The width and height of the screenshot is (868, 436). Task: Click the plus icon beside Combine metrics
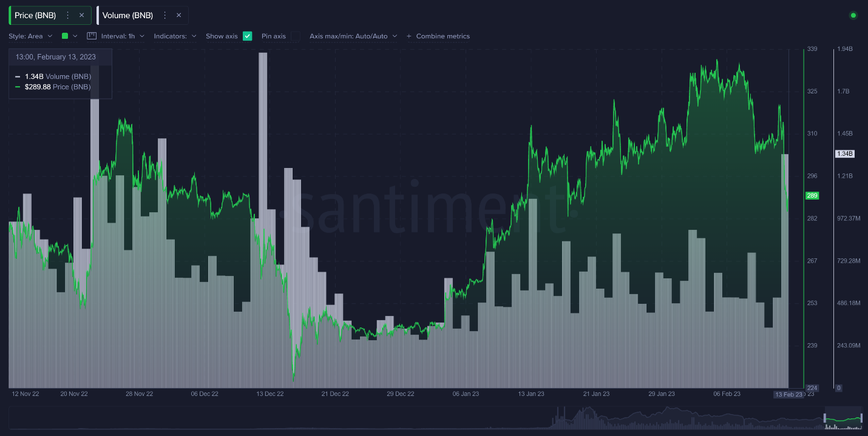click(409, 36)
